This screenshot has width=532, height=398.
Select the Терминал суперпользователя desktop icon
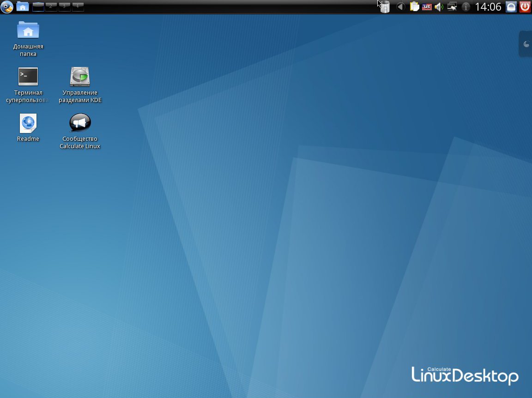[x=28, y=77]
